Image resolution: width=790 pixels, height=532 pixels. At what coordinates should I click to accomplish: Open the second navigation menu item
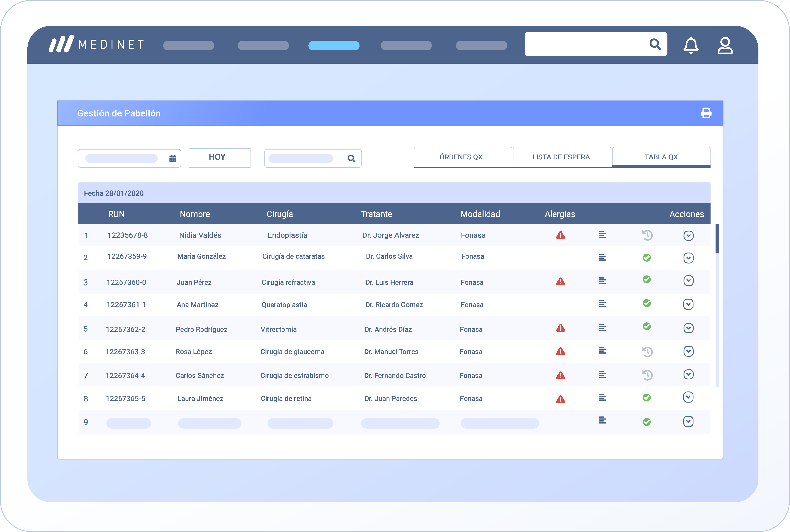point(263,46)
